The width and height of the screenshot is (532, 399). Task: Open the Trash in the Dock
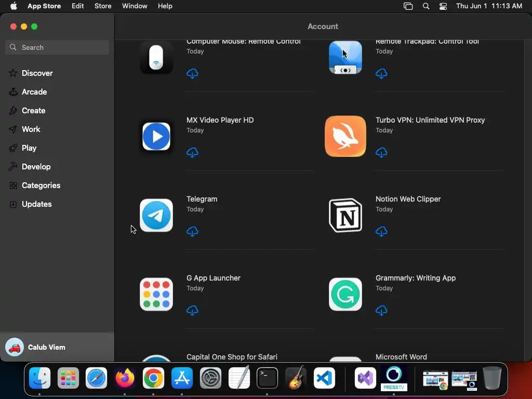click(x=492, y=378)
